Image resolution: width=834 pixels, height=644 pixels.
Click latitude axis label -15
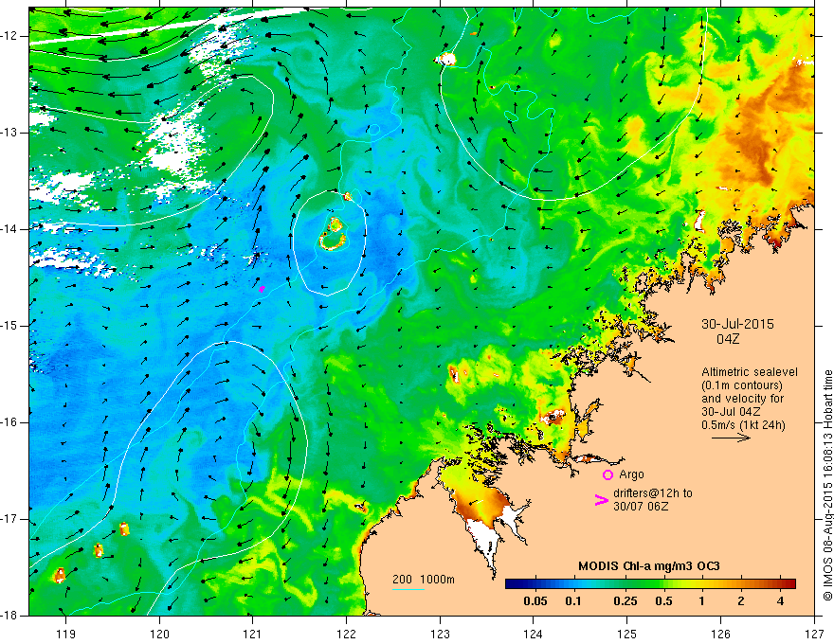[9, 326]
